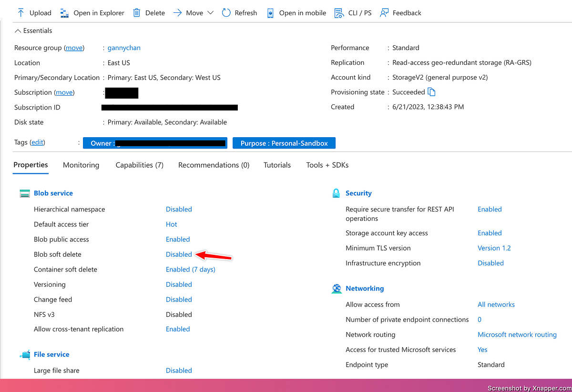
Task: Switch to the Monitoring tab
Action: (81, 165)
